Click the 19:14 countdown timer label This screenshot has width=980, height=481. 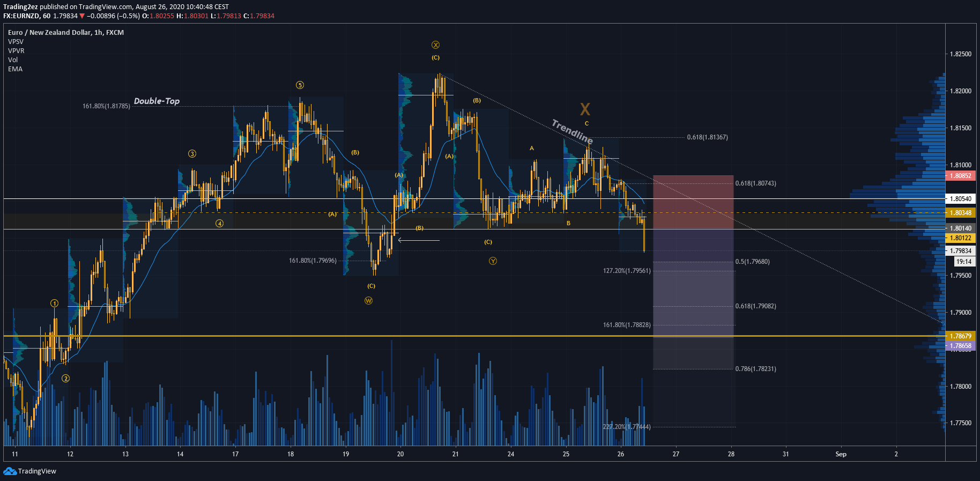[x=964, y=262]
